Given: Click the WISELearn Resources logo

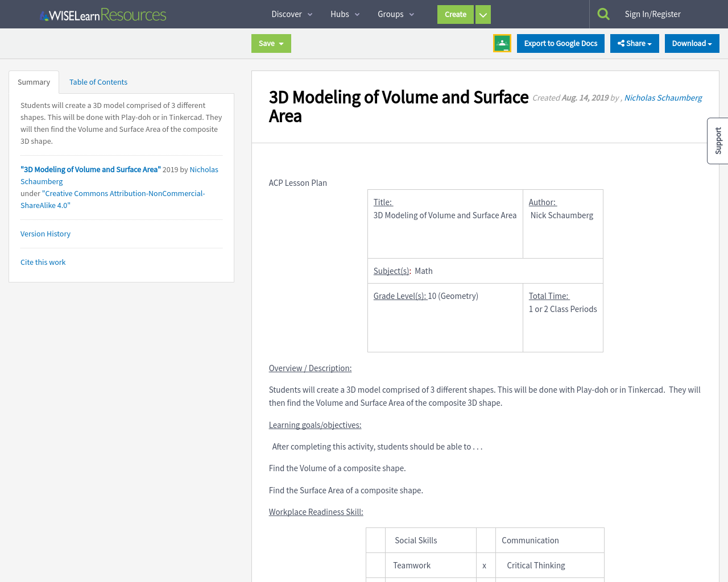Looking at the screenshot, I should 102,14.
